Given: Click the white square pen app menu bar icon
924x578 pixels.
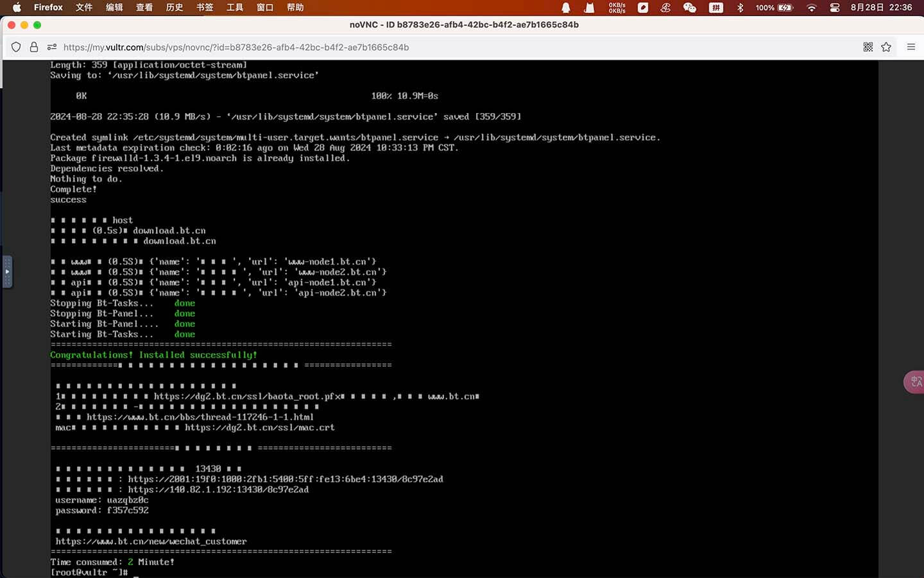Looking at the screenshot, I should pyautogui.click(x=643, y=8).
